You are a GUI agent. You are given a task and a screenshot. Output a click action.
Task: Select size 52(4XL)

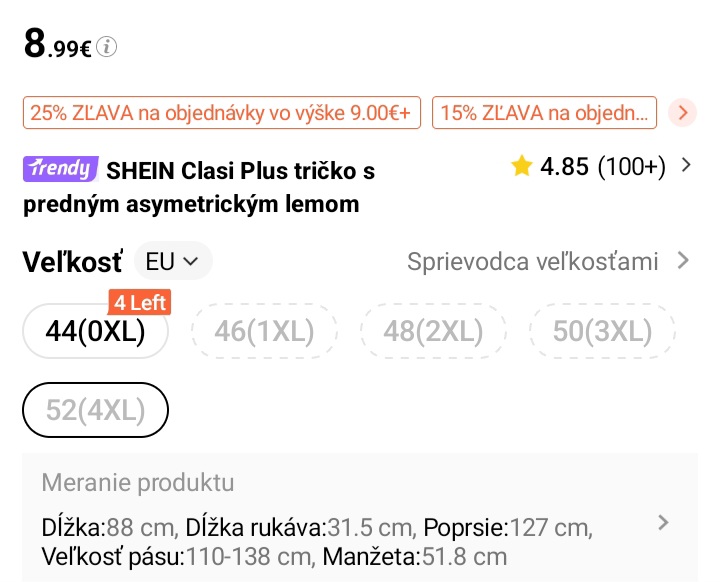coord(96,410)
